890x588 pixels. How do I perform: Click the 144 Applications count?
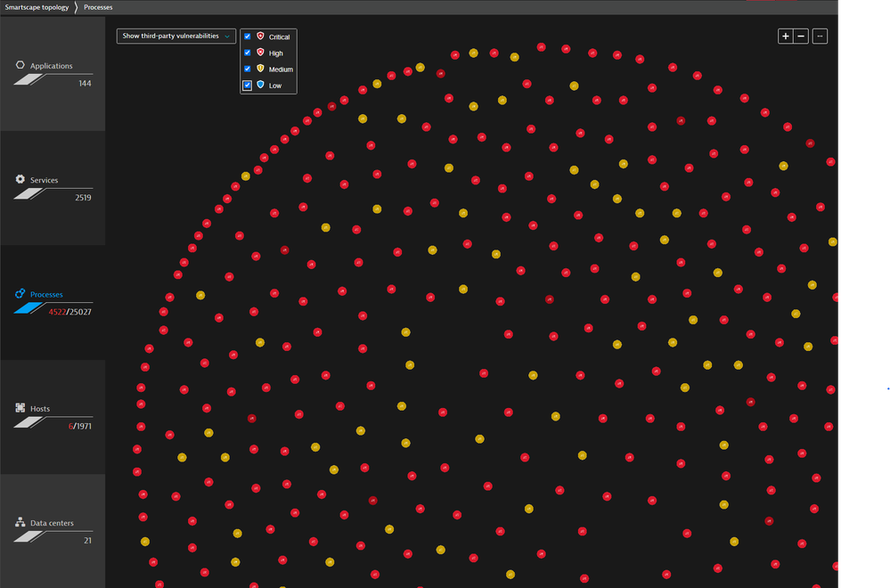[x=85, y=84]
